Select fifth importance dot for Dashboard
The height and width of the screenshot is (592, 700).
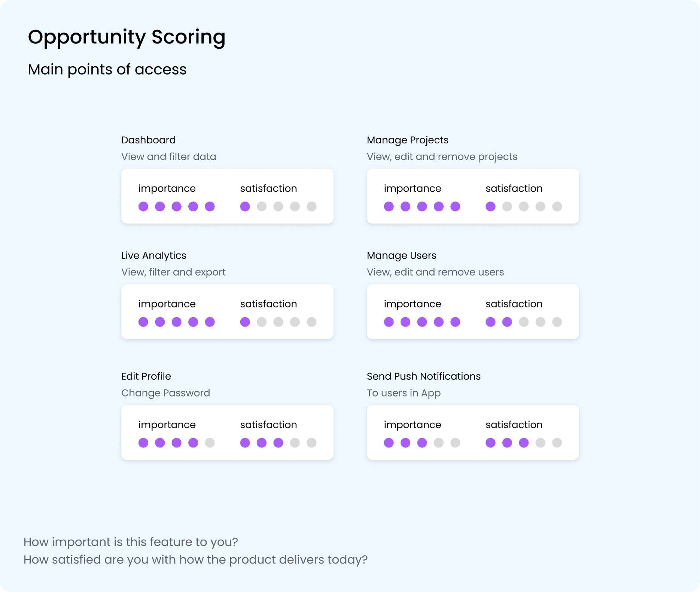pos(210,206)
